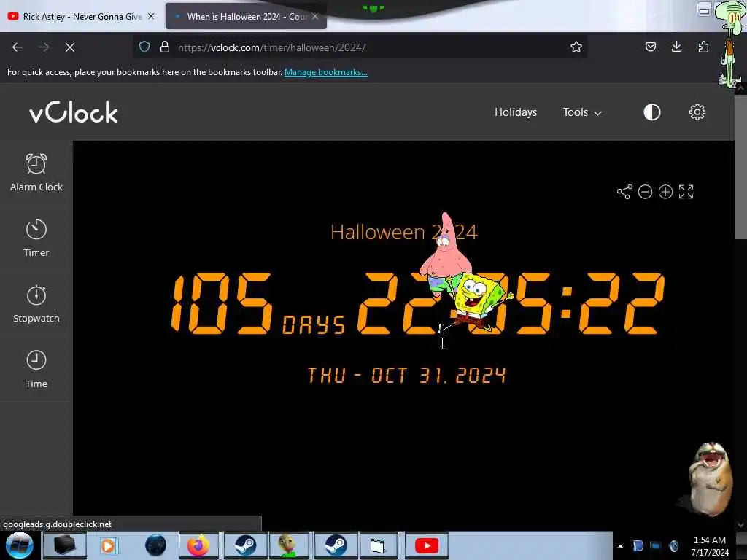The width and height of the screenshot is (747, 560).
Task: Click the share countdown icon
Action: [x=624, y=192]
